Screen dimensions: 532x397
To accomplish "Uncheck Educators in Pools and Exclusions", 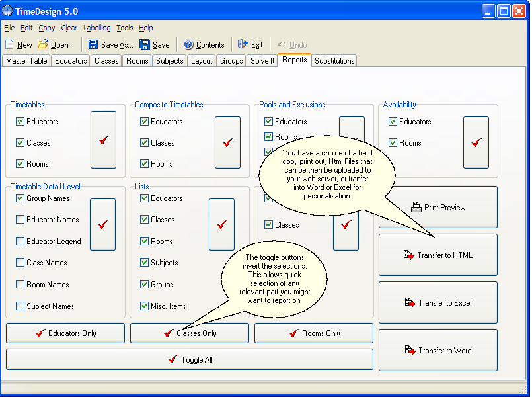I will (x=268, y=122).
